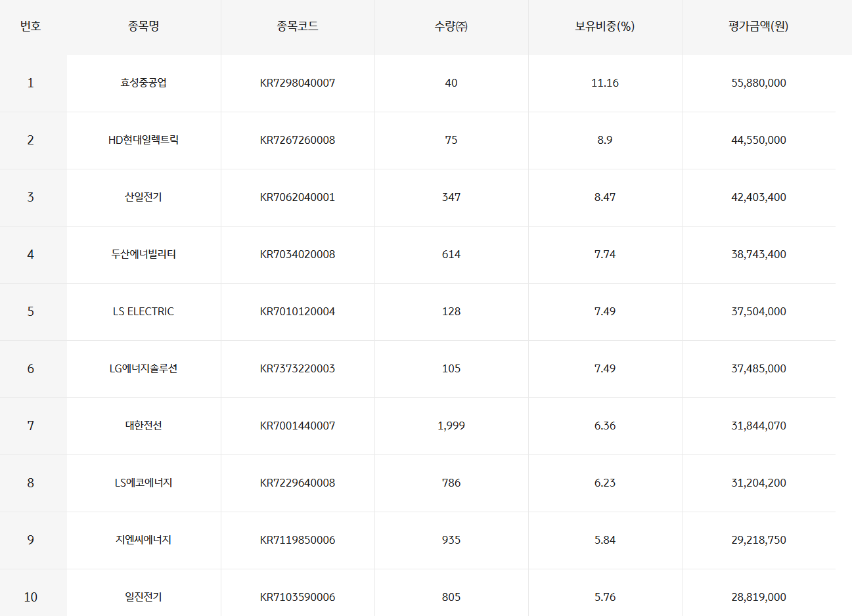Click stock code KR7373220003

pyautogui.click(x=298, y=368)
